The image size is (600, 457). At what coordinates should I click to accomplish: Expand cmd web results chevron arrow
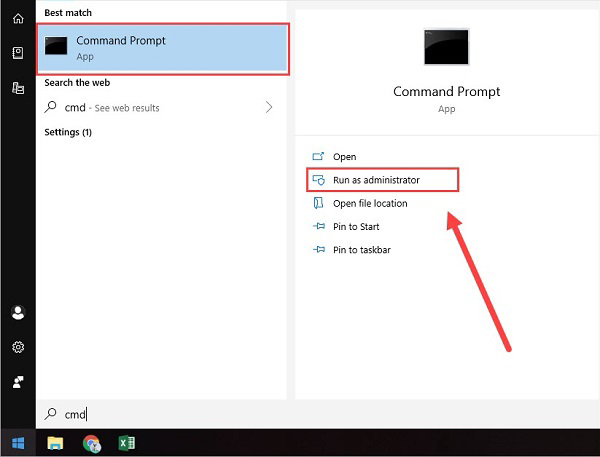point(269,107)
